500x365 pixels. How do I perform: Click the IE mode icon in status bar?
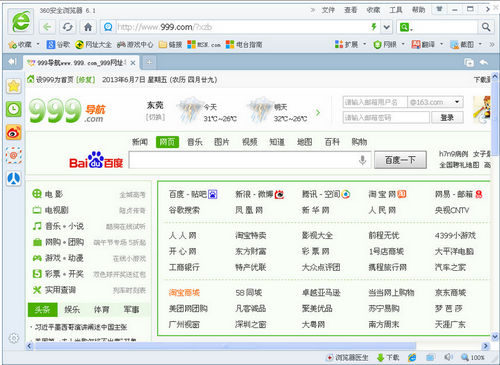click(412, 358)
